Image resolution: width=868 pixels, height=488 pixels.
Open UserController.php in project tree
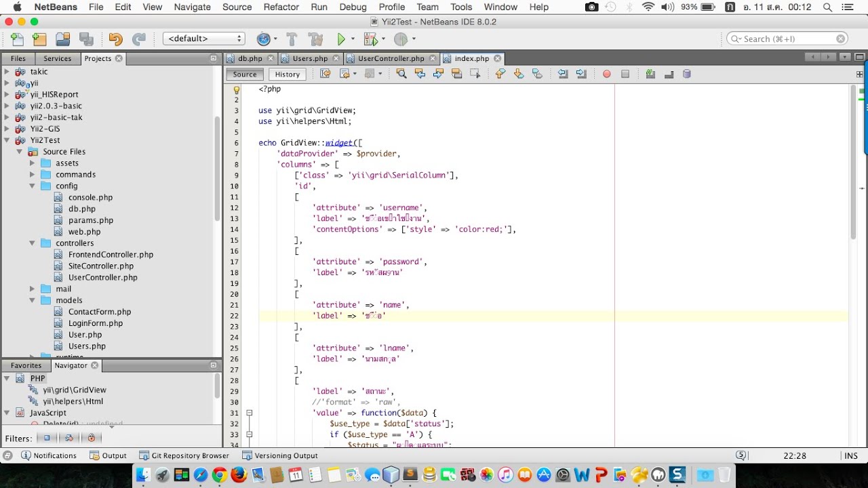click(102, 277)
